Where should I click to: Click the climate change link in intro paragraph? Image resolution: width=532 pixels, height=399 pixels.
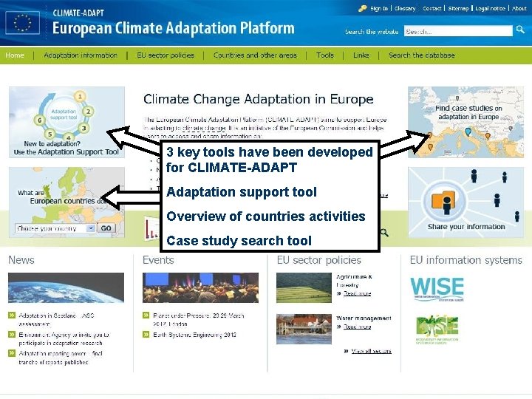coord(204,129)
